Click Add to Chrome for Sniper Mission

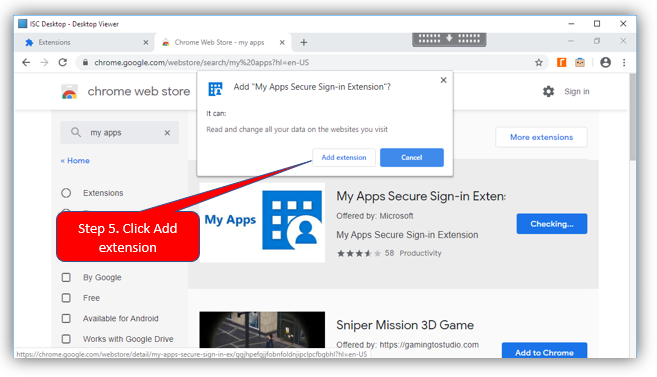pyautogui.click(x=544, y=351)
